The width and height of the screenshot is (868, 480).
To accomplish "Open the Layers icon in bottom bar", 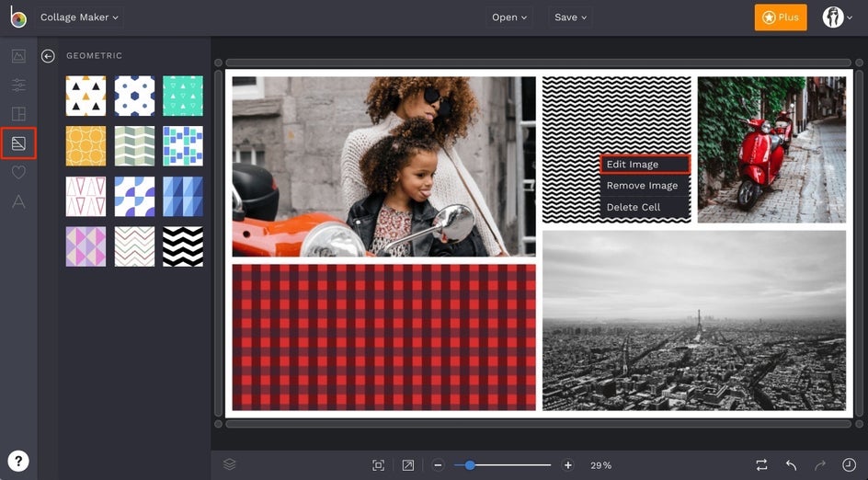I will tap(230, 464).
